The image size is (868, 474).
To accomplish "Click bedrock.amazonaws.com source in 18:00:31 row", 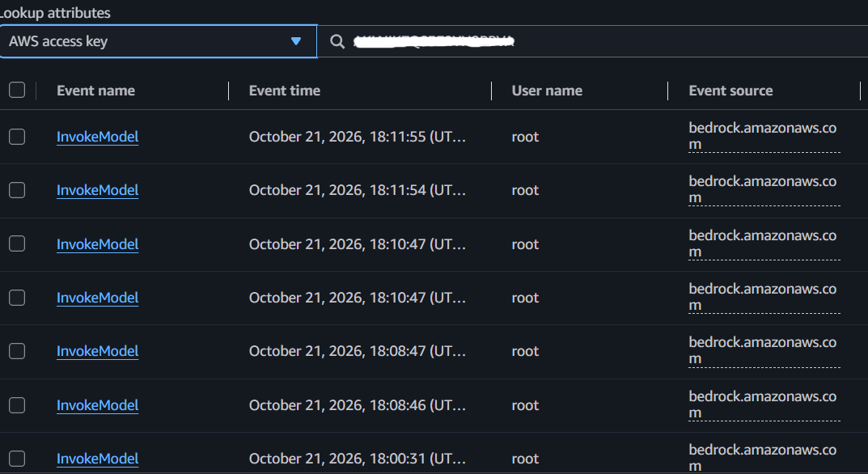I will pyautogui.click(x=764, y=458).
